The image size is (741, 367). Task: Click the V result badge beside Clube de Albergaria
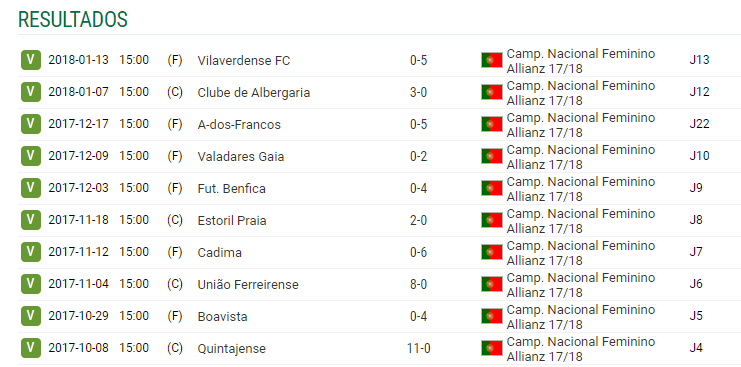click(31, 92)
